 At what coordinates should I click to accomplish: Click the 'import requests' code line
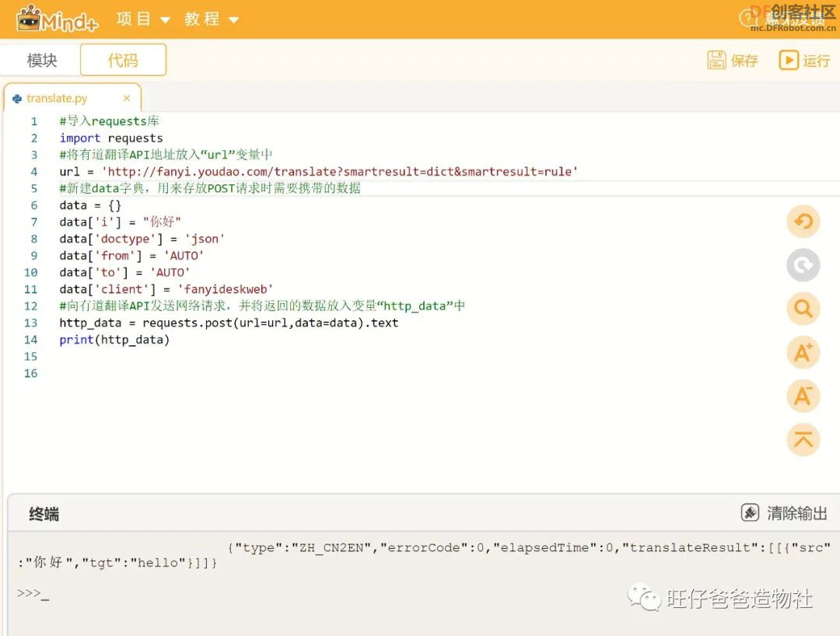[x=111, y=138]
